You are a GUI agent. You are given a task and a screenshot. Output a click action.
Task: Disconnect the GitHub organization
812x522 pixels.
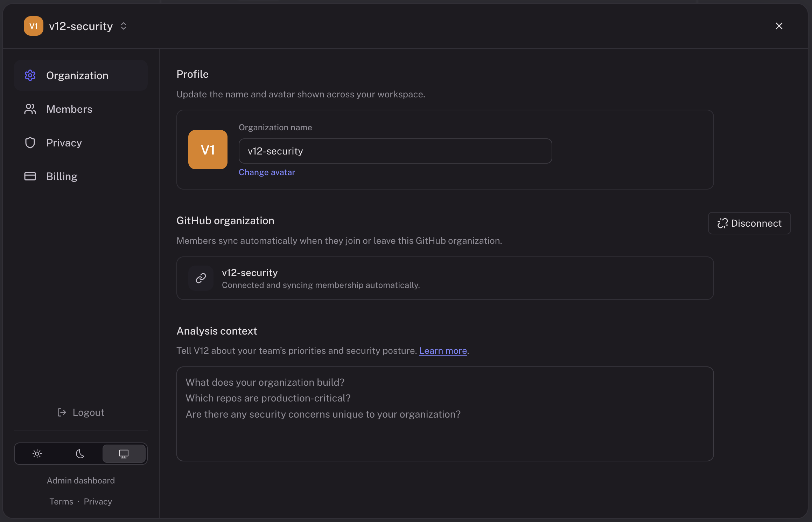(749, 223)
